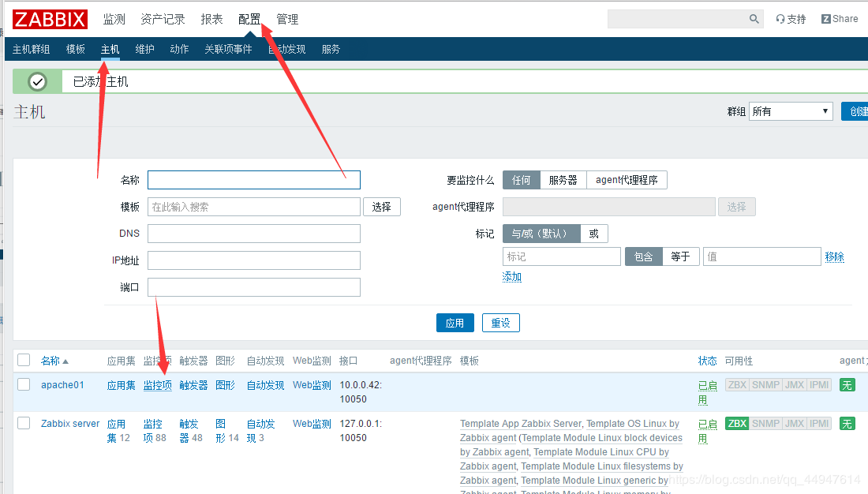Open 应用集 for apache01
The width and height of the screenshot is (868, 494).
tap(122, 385)
